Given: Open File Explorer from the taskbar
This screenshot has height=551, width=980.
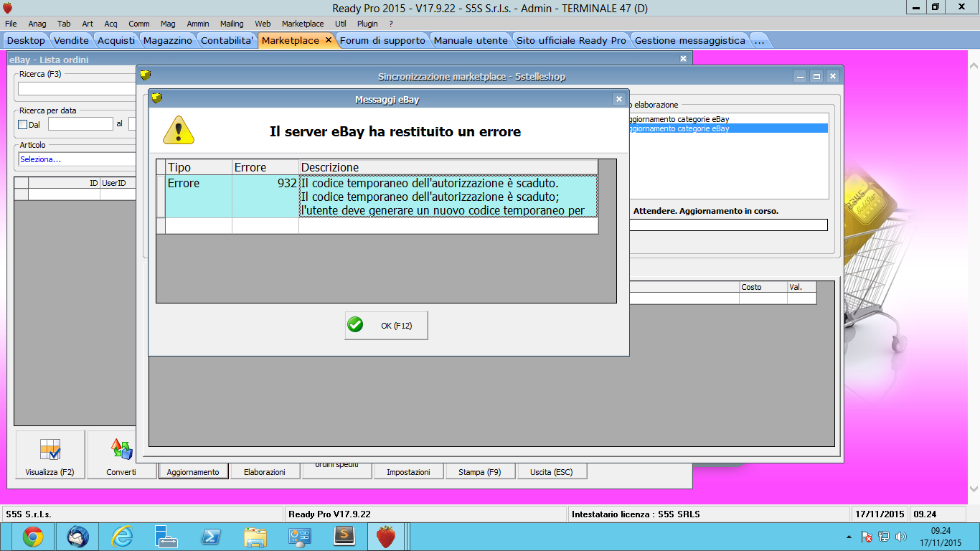Looking at the screenshot, I should pyautogui.click(x=255, y=537).
